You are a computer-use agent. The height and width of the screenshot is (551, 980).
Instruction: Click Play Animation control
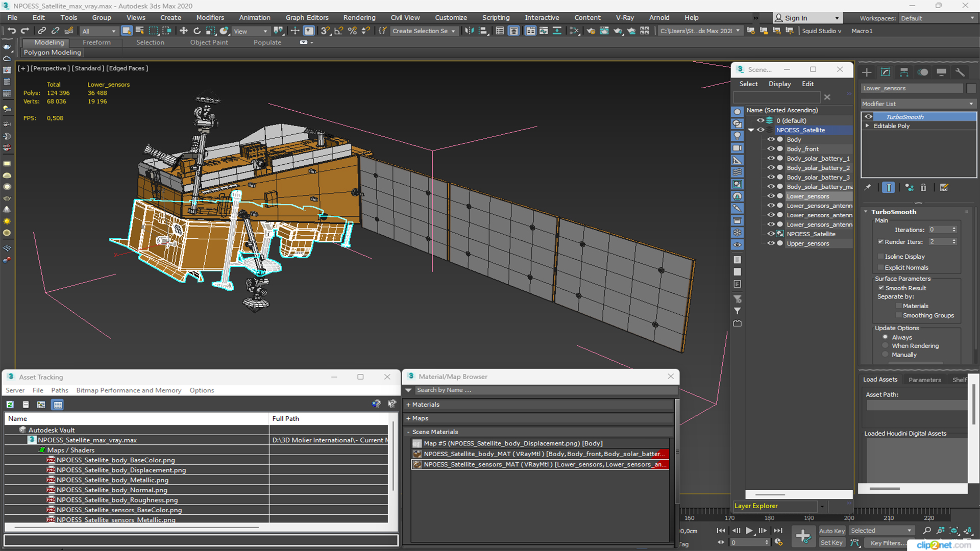click(749, 531)
